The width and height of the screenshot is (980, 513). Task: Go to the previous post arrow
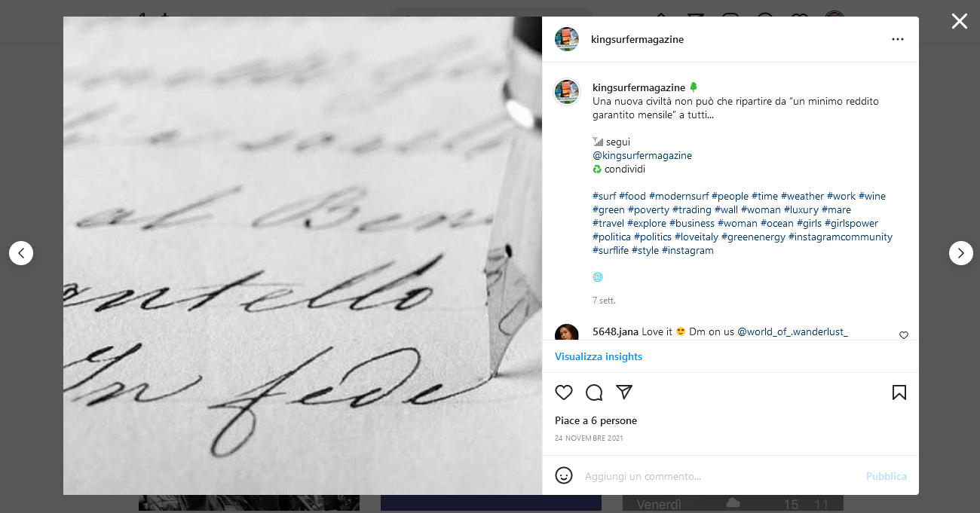pos(21,253)
